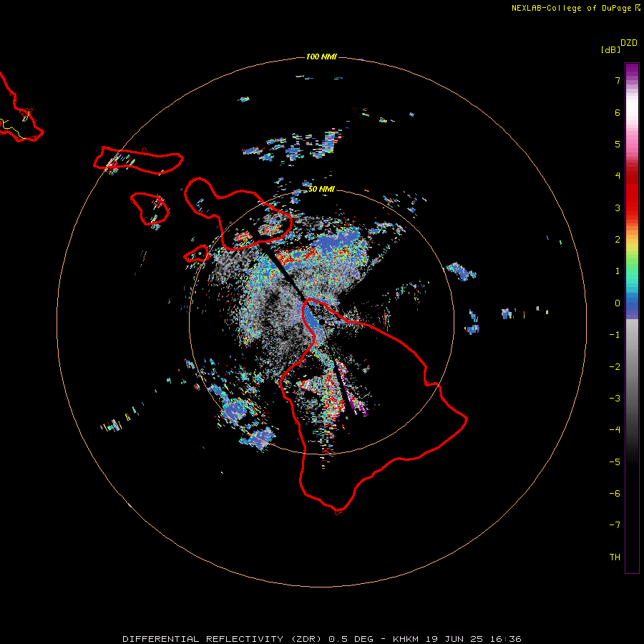Click the '100 NMI' range ring label
The height and width of the screenshot is (644, 644).
pos(321,57)
